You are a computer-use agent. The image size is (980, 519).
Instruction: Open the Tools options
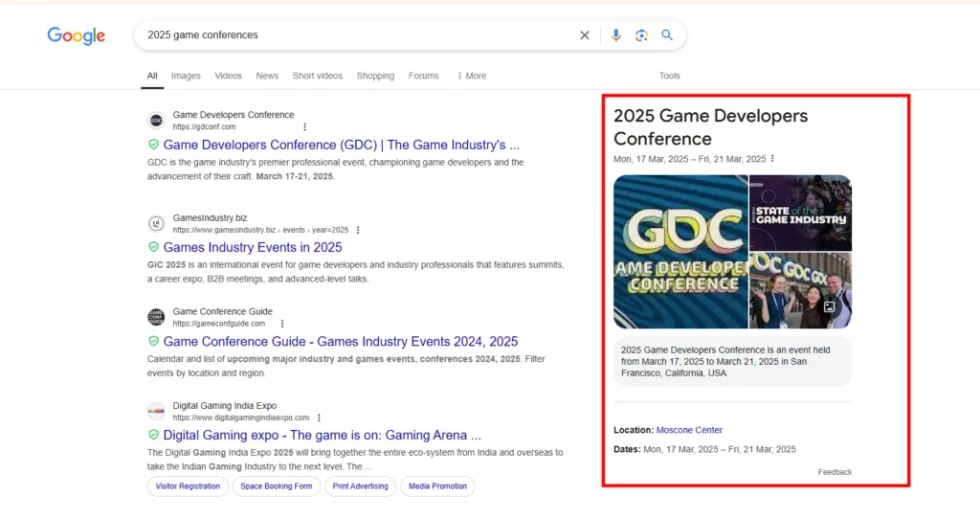click(x=669, y=76)
